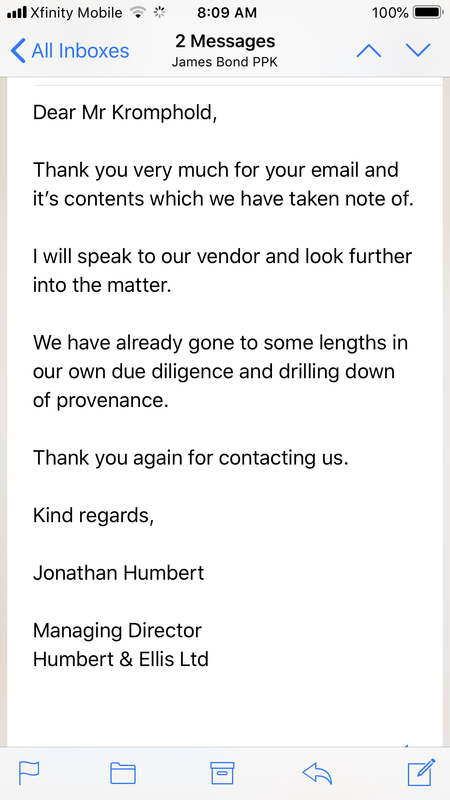Tap the battery indicator in status bar
The height and width of the screenshot is (800, 450).
point(428,12)
